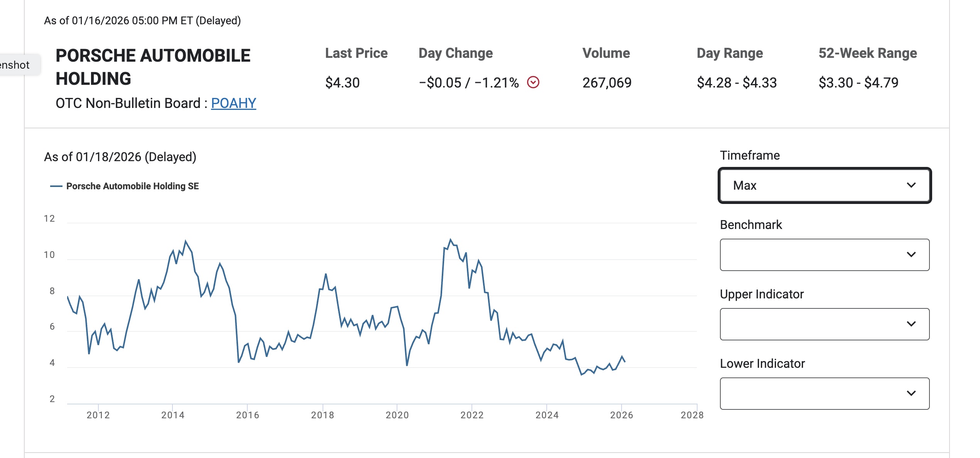Image resolution: width=980 pixels, height=458 pixels.
Task: Expand the Benchmark dropdown
Action: pyautogui.click(x=824, y=255)
